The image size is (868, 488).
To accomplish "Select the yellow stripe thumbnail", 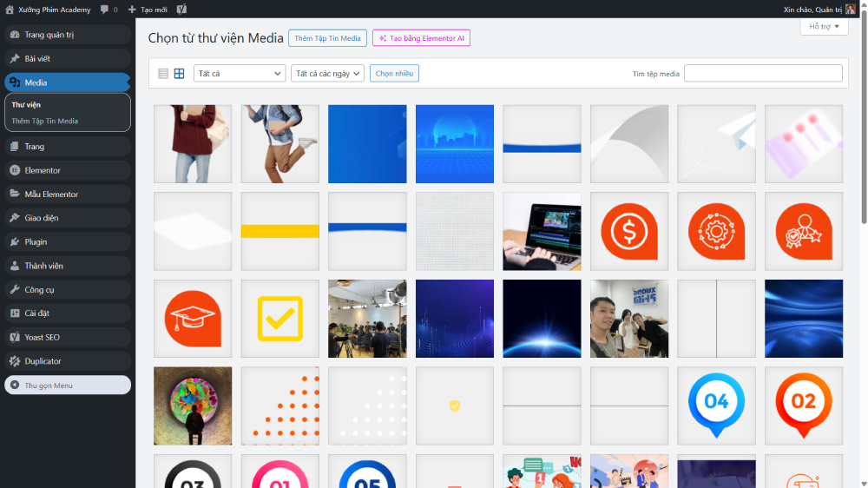I will point(280,232).
